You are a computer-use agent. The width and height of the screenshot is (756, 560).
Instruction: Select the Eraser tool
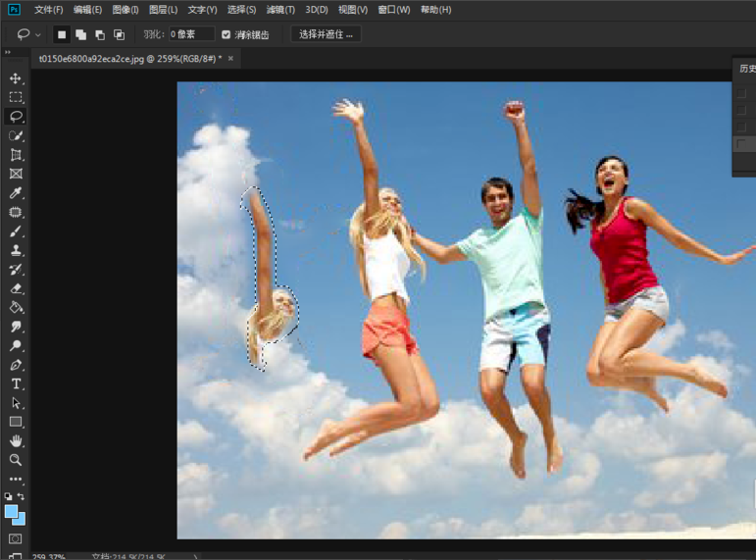pos(16,289)
